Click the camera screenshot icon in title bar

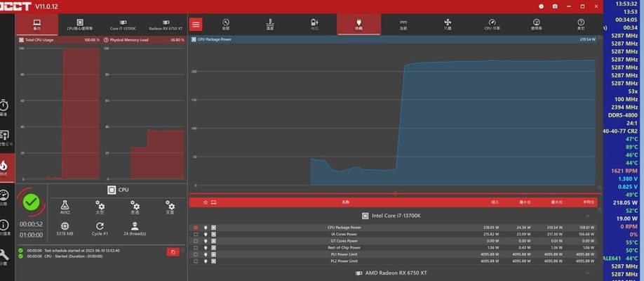[x=555, y=6]
